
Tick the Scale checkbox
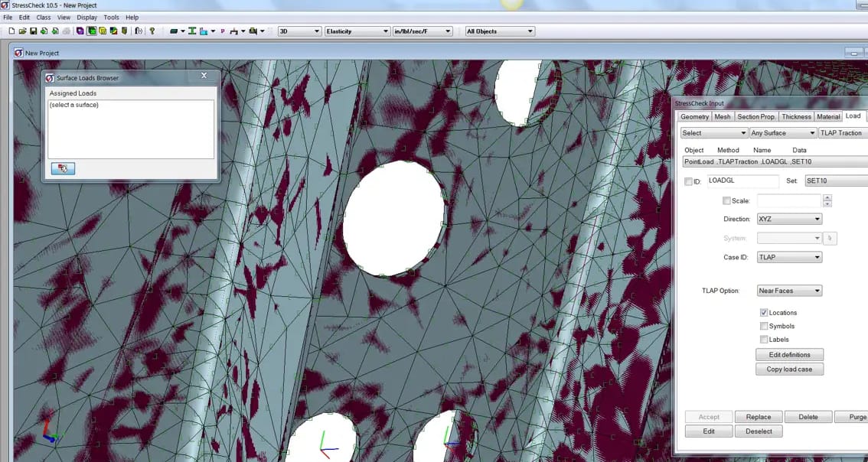point(726,201)
